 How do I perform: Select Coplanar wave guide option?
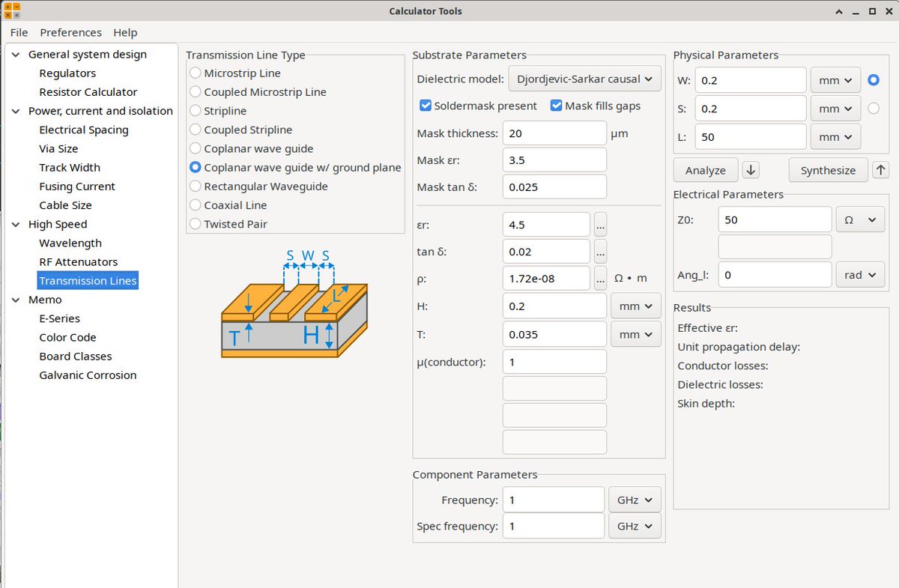252,148
